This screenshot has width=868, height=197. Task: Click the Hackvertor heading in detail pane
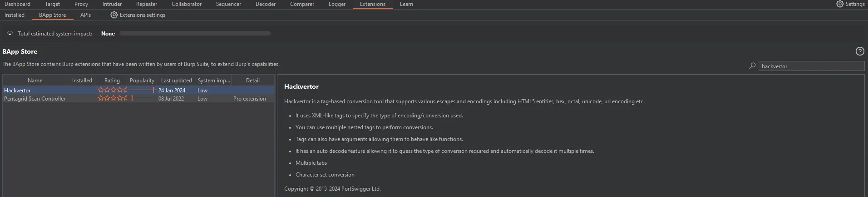point(301,86)
